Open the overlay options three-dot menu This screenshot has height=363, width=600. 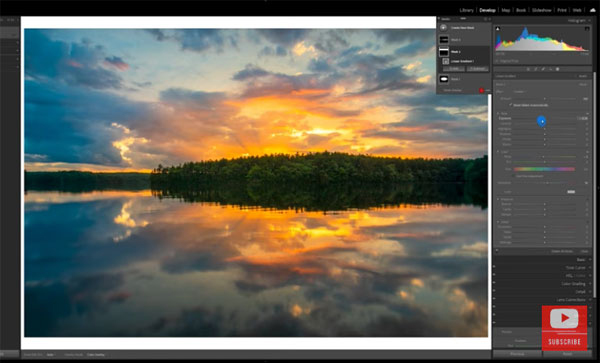coord(488,90)
